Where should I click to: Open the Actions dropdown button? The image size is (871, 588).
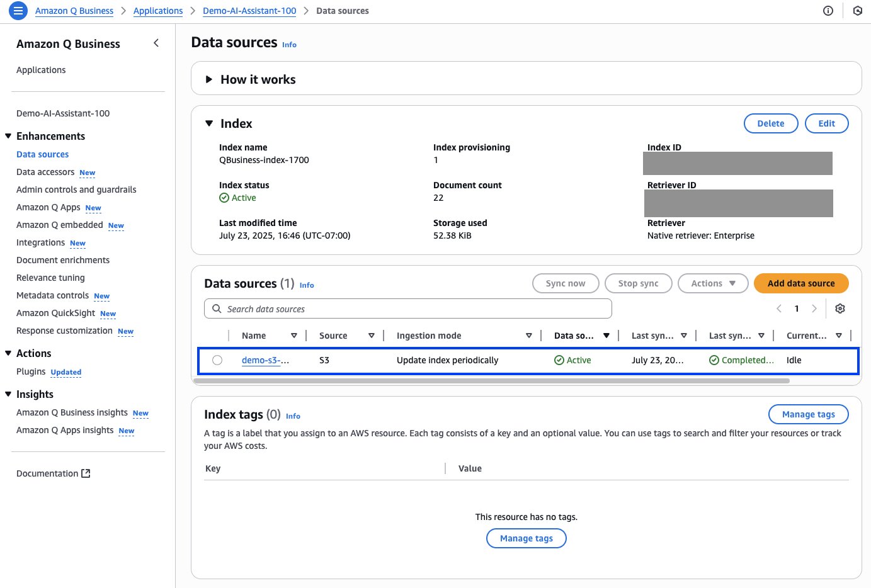coord(713,283)
